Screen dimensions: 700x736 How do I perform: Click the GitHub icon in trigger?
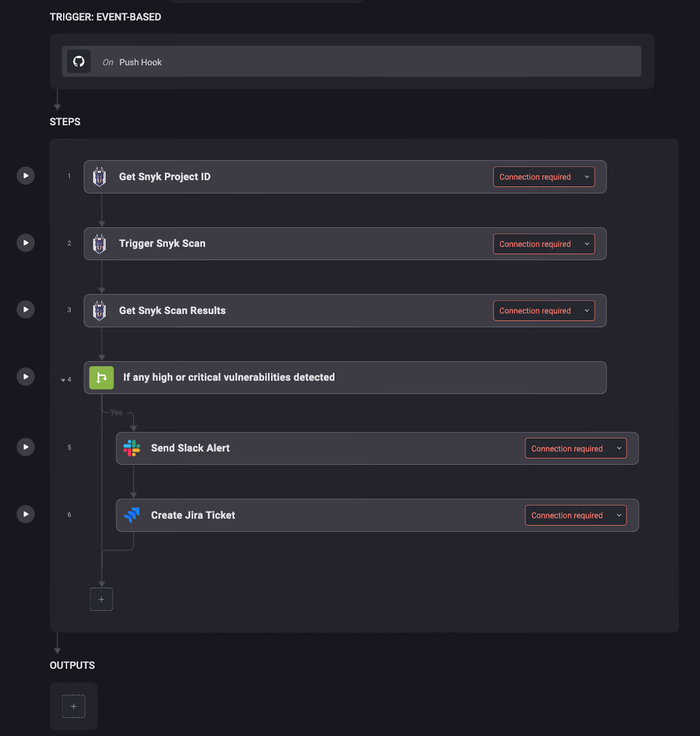[79, 61]
